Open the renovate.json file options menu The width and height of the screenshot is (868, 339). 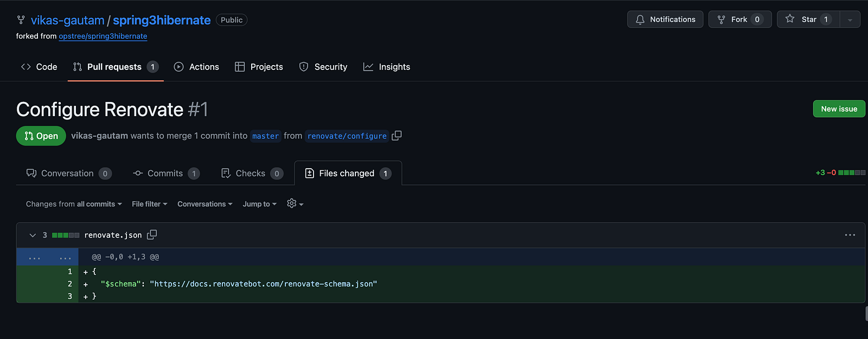[850, 235]
